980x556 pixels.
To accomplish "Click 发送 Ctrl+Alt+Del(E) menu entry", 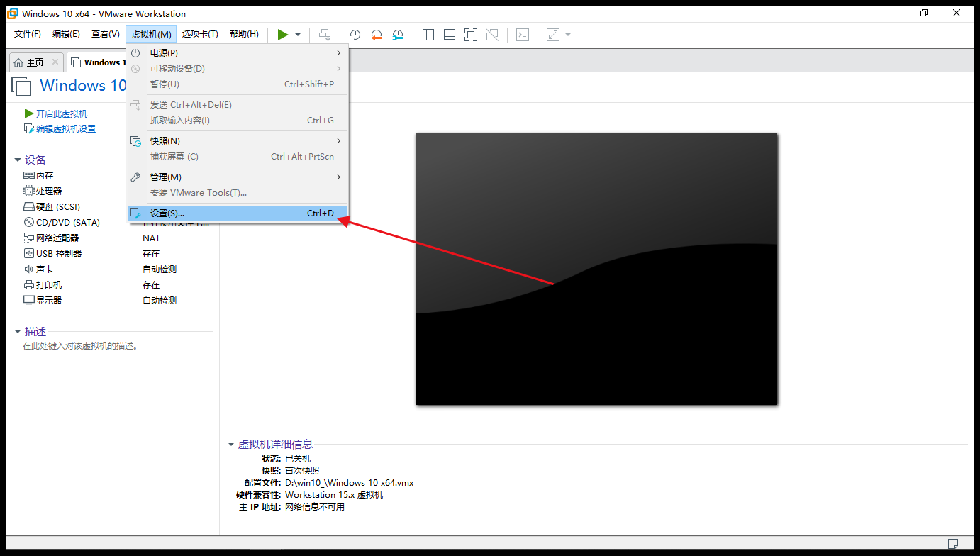I will click(x=238, y=105).
